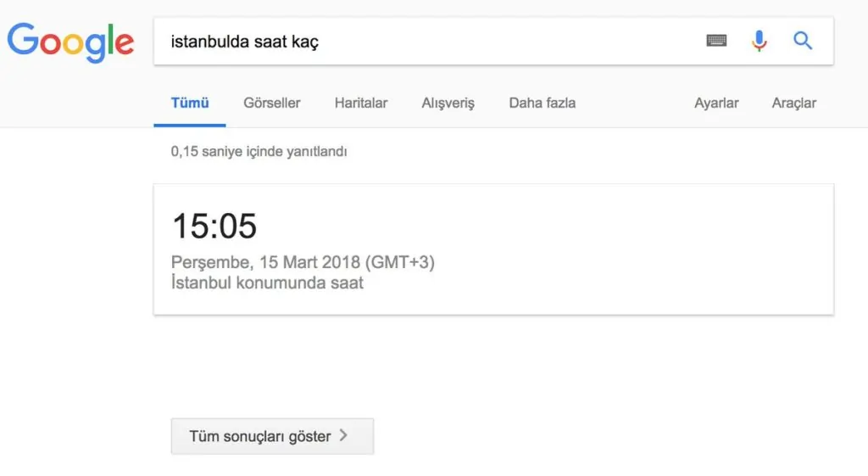Viewport: 868px width, 476px height.
Task: Go to the Alışveriş tab
Action: [x=448, y=104]
